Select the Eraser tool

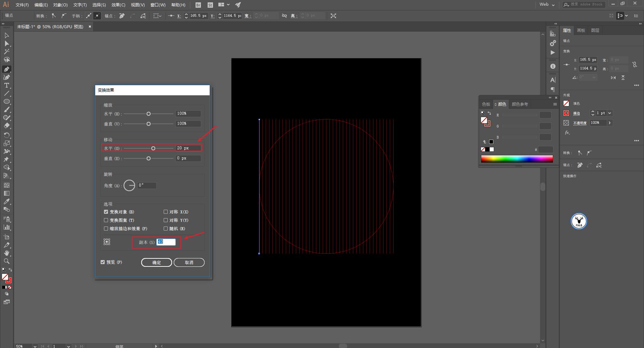(6, 126)
